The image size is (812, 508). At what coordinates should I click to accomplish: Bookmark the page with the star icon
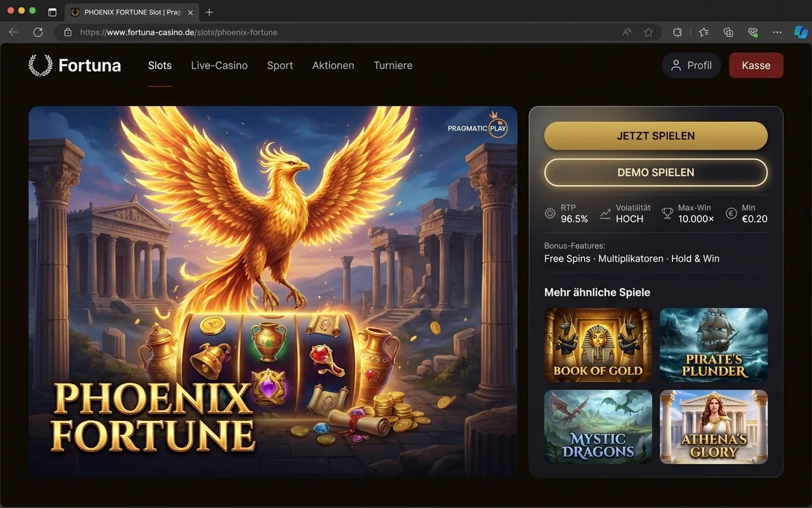coord(648,32)
